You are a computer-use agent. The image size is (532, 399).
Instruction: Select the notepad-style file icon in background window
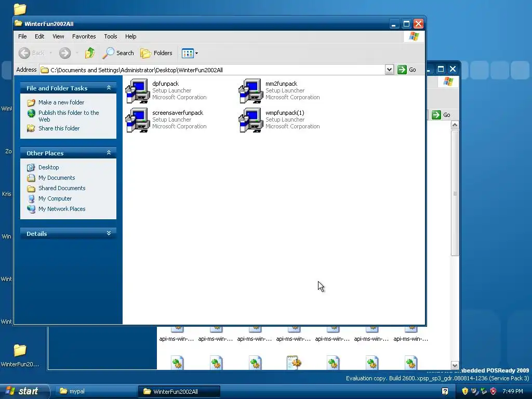point(294,362)
